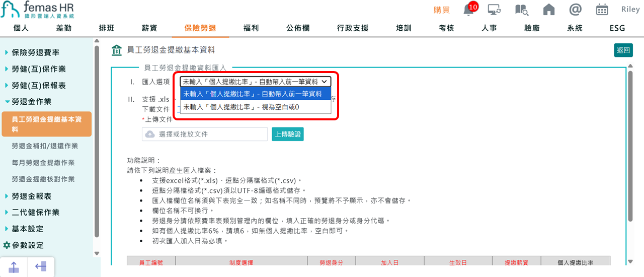Click the content scroll down arrow
This screenshot has height=277, width=644.
coord(631,261)
